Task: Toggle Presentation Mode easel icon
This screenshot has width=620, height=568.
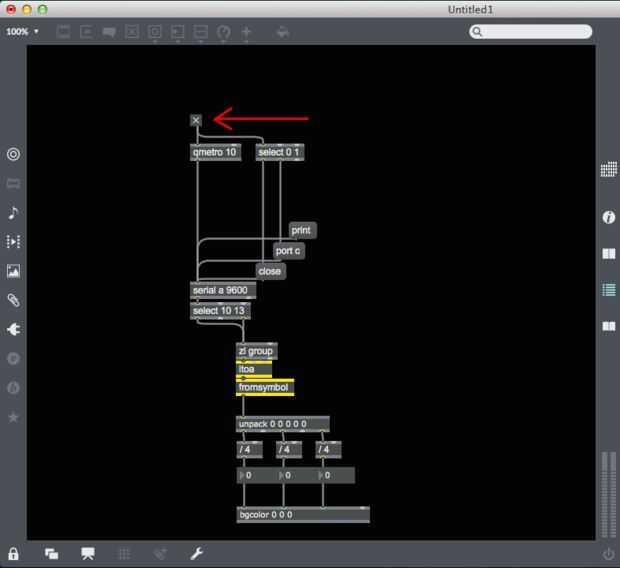Action: (88, 553)
